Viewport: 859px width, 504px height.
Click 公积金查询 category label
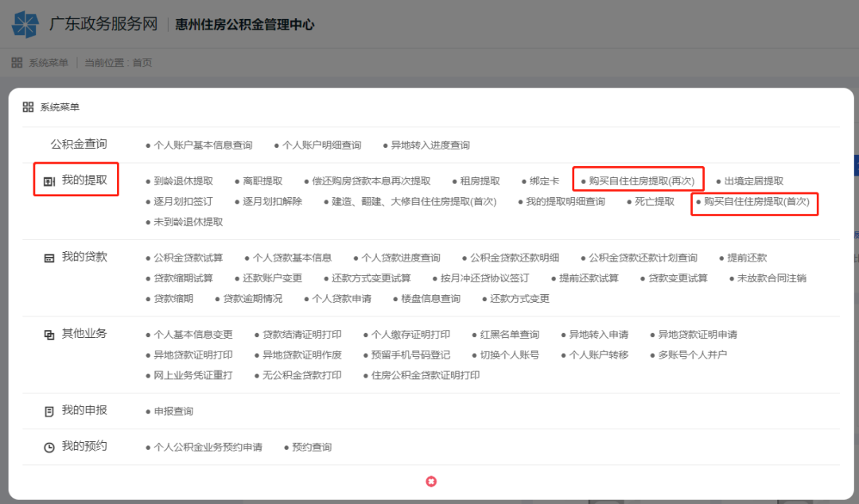[x=79, y=144]
